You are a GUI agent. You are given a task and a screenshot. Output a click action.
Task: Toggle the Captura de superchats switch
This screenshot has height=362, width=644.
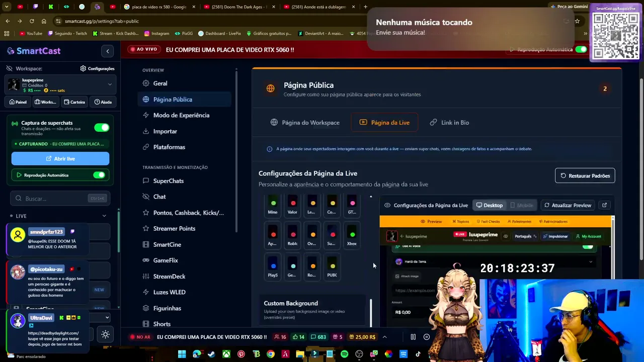(102, 127)
